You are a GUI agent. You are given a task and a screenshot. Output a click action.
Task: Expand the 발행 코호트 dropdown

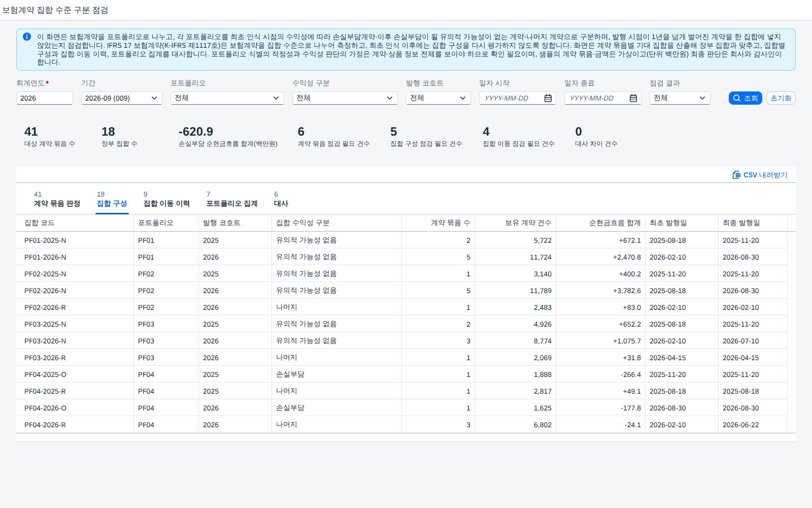(438, 98)
